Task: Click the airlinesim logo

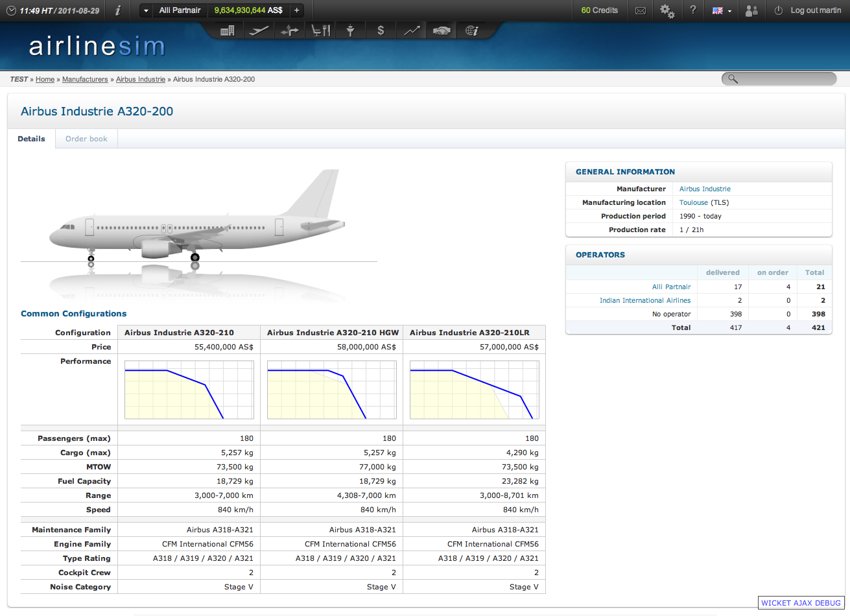Action: coord(97,47)
